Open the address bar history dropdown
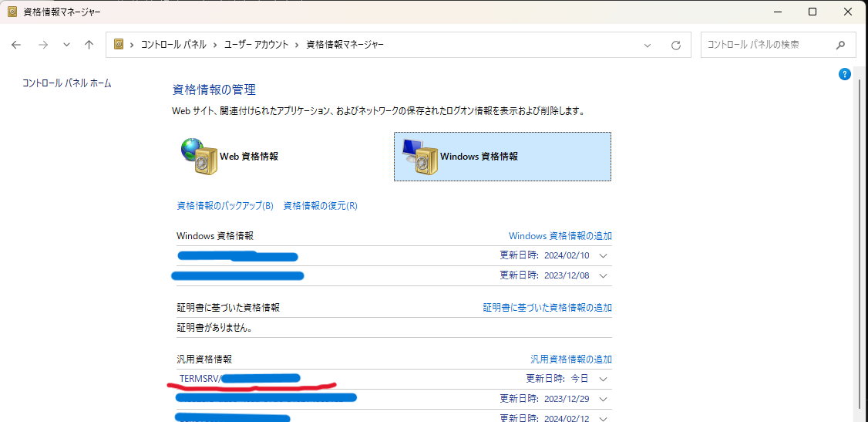Viewport: 868px width, 422px height. (x=648, y=46)
